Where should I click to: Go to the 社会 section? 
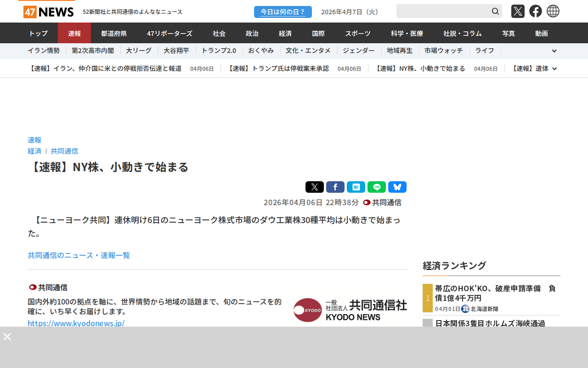pyautogui.click(x=219, y=33)
